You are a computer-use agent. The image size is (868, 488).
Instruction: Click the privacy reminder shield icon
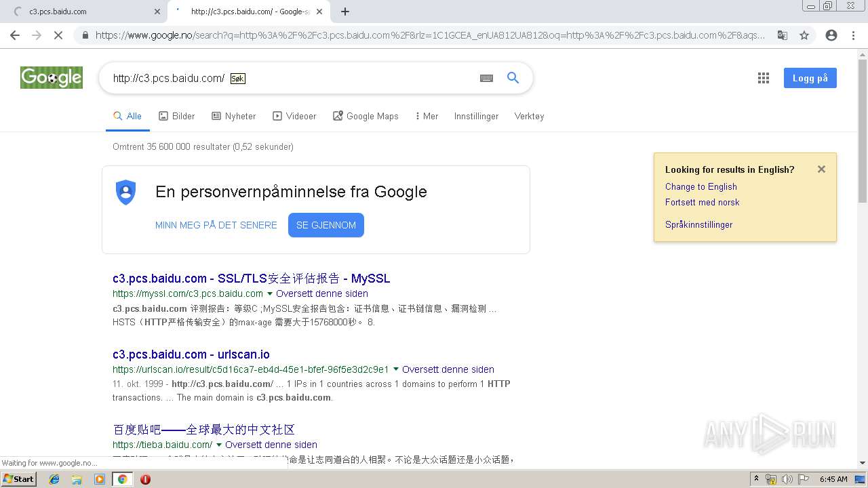pyautogui.click(x=126, y=192)
